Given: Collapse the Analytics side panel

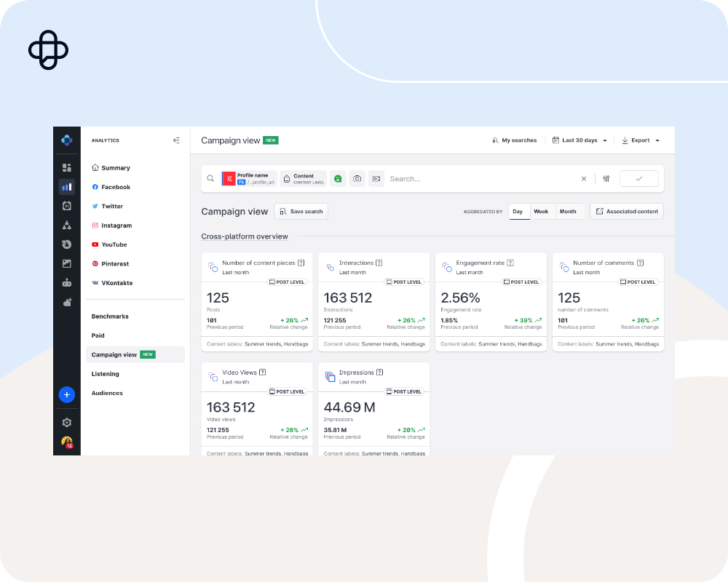Looking at the screenshot, I should (x=176, y=140).
